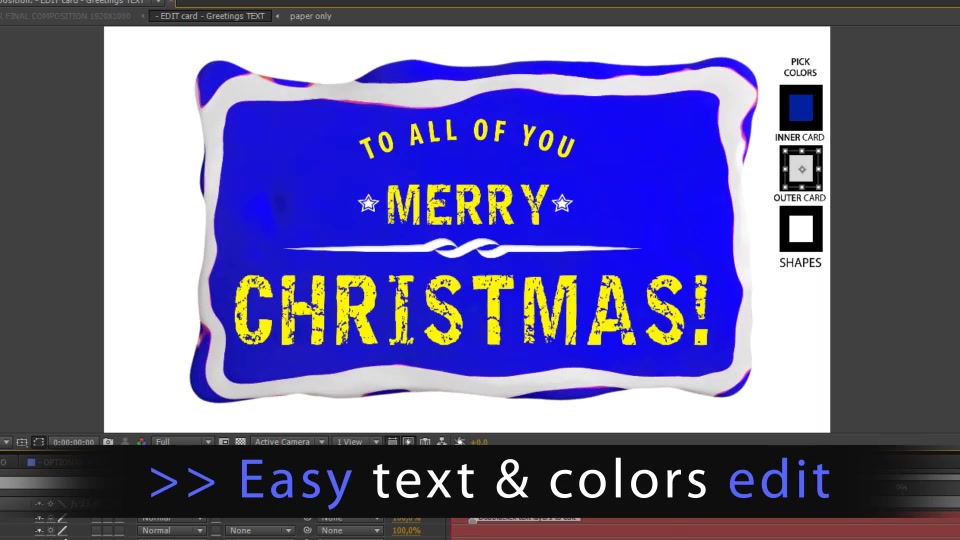The height and width of the screenshot is (540, 960).
Task: Open the RGB channel display icon
Action: [141, 441]
